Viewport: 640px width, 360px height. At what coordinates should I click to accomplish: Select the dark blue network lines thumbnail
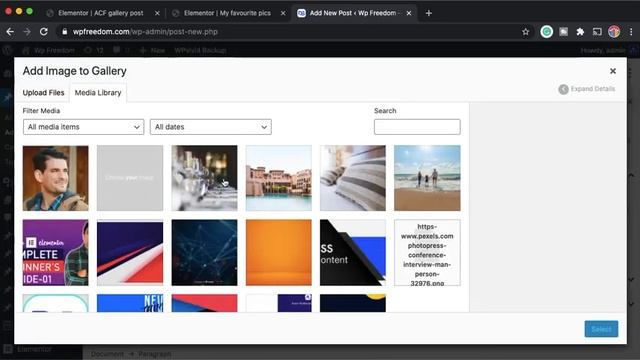click(204, 253)
